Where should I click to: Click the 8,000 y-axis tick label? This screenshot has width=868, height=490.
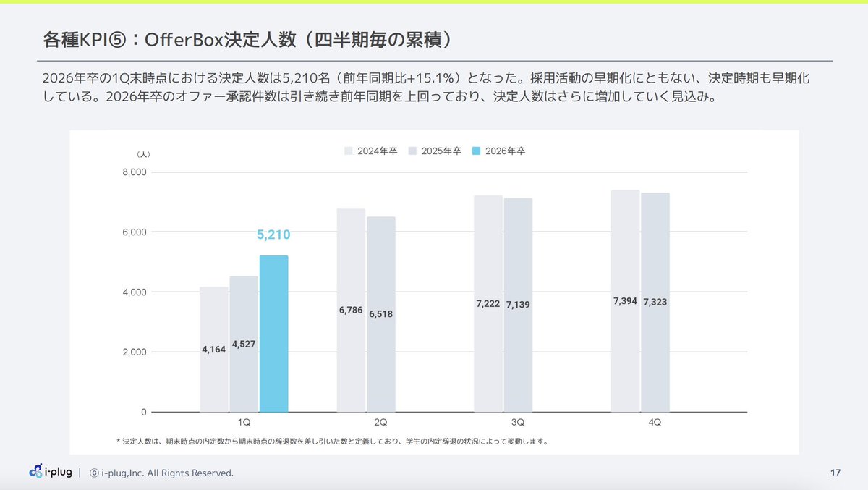tap(134, 172)
